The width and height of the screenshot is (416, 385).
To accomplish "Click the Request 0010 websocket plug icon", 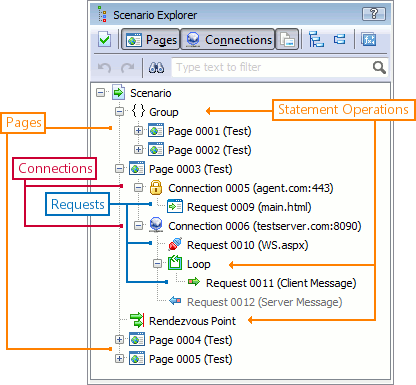I will point(175,244).
